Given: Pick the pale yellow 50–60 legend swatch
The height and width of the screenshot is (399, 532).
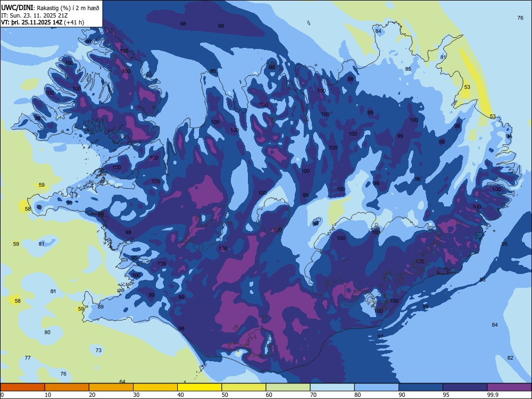Looking at the screenshot, I should coord(244,387).
